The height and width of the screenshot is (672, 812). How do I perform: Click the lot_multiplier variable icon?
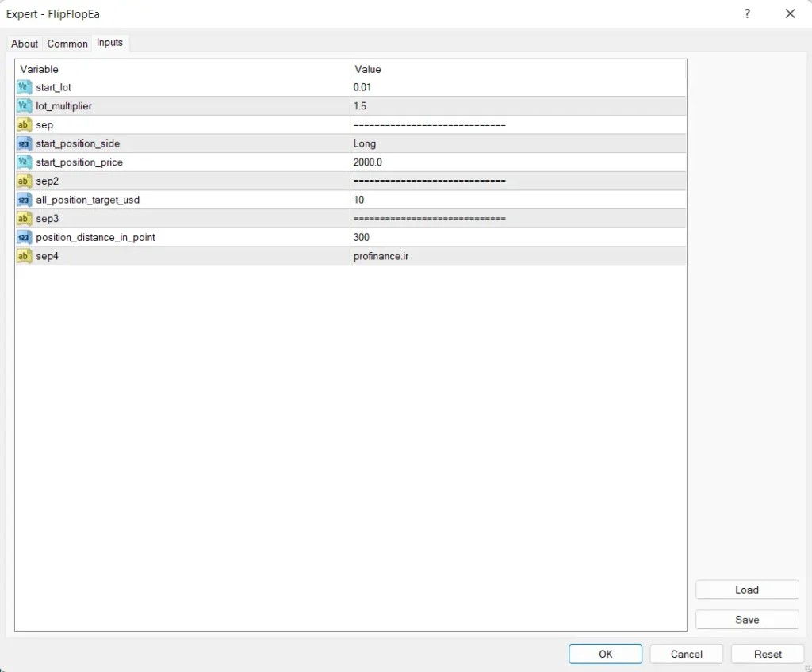(24, 106)
